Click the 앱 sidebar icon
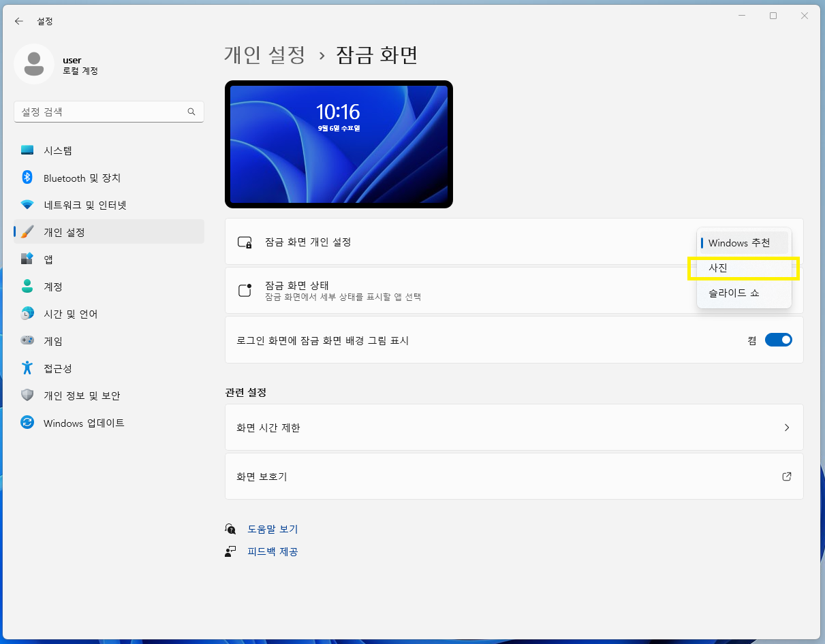This screenshot has height=644, width=825. point(27,259)
